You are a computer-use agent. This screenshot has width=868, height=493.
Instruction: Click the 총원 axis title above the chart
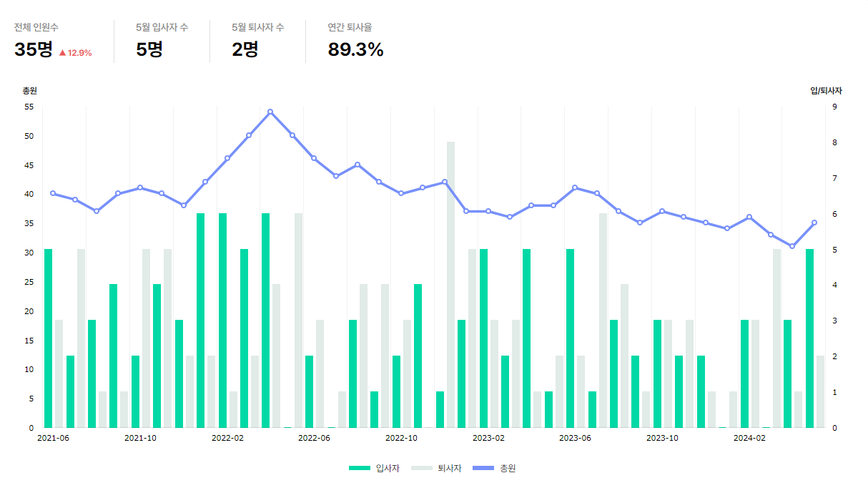pyautogui.click(x=29, y=91)
